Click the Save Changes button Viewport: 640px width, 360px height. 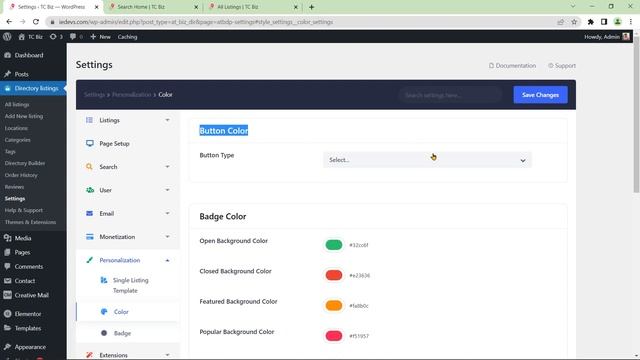[540, 95]
